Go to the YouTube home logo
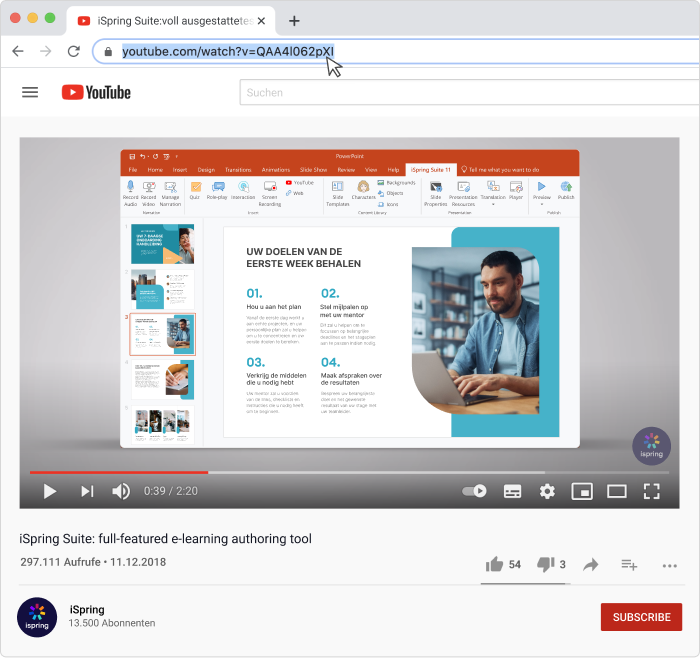This screenshot has height=658, width=700. click(96, 92)
